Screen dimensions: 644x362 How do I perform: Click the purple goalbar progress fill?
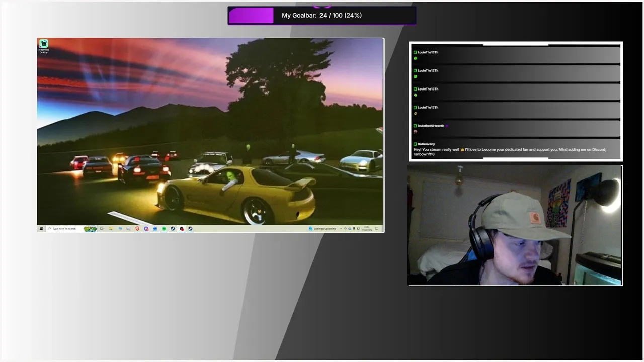pyautogui.click(x=251, y=16)
